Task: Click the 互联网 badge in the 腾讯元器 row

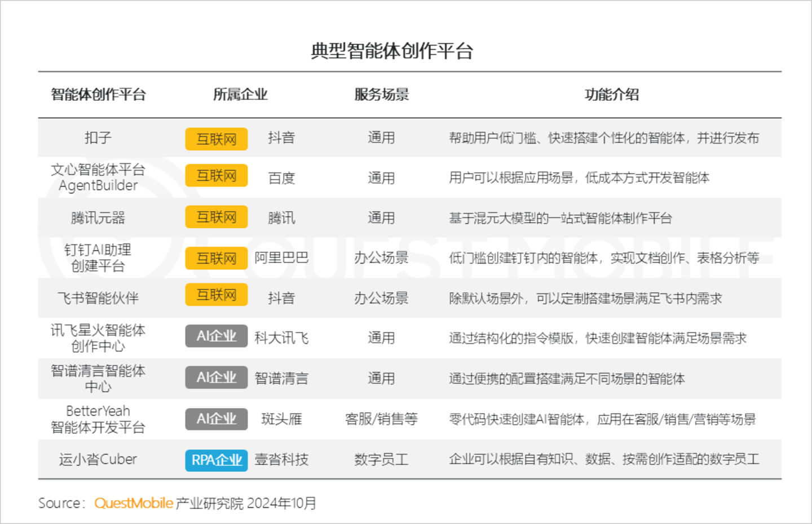Action: 216,217
